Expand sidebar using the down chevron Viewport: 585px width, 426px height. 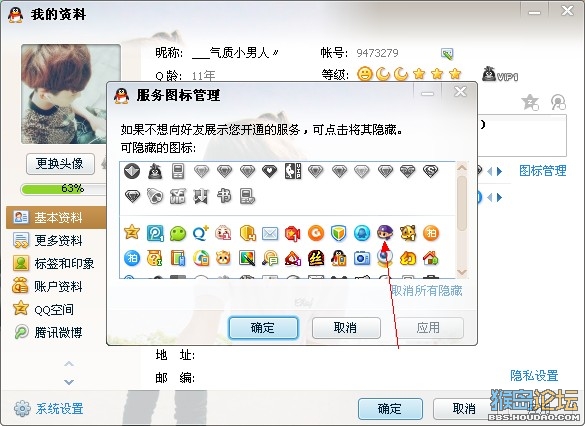pyautogui.click(x=69, y=382)
